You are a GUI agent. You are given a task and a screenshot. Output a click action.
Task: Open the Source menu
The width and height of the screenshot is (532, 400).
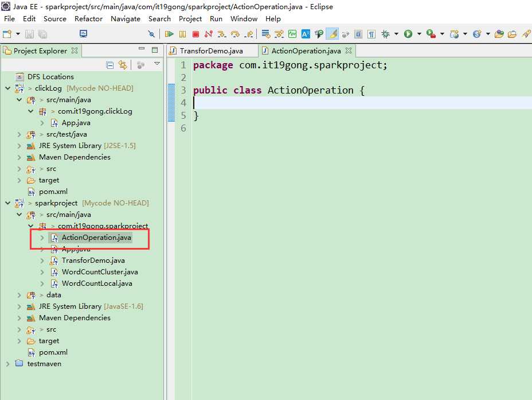[55, 19]
